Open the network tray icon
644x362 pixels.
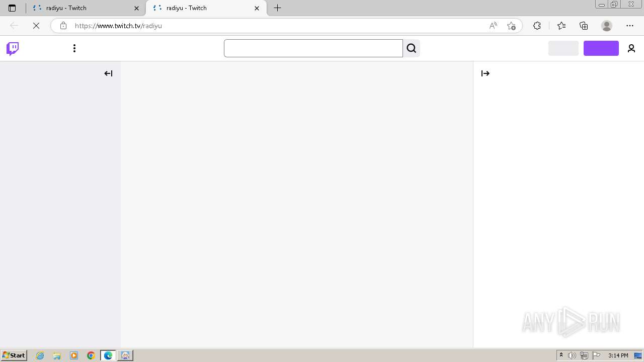point(584,355)
